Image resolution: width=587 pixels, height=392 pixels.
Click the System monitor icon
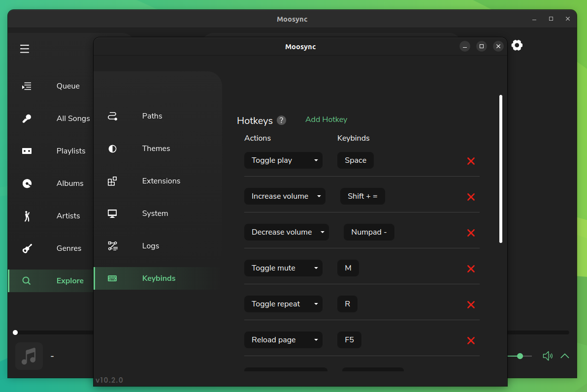click(x=112, y=213)
